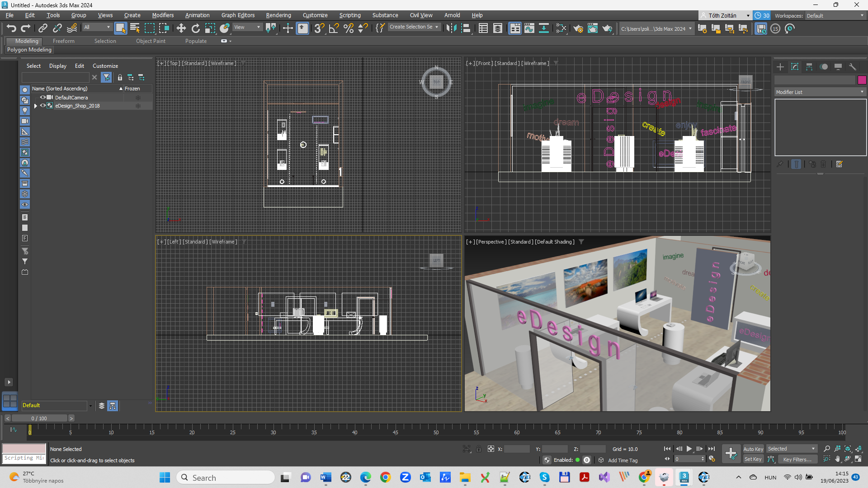868x488 pixels.
Task: Click the Mirror tool icon
Action: [451, 28]
